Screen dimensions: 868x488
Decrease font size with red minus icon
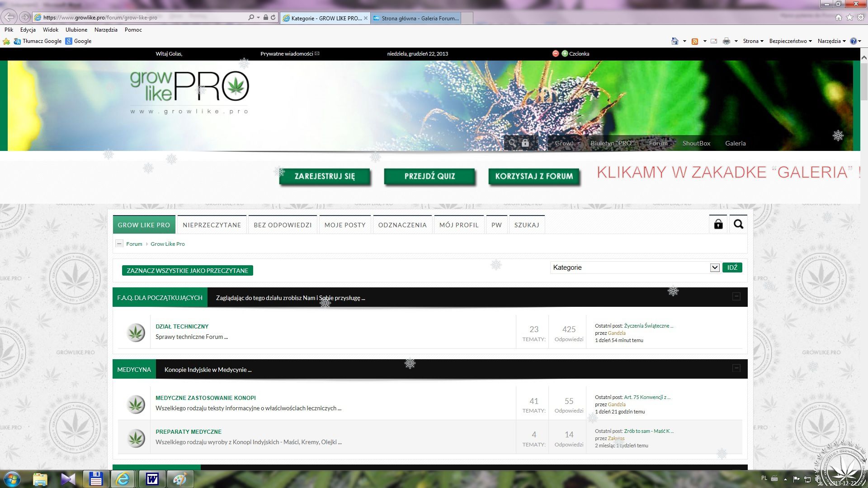pyautogui.click(x=556, y=53)
